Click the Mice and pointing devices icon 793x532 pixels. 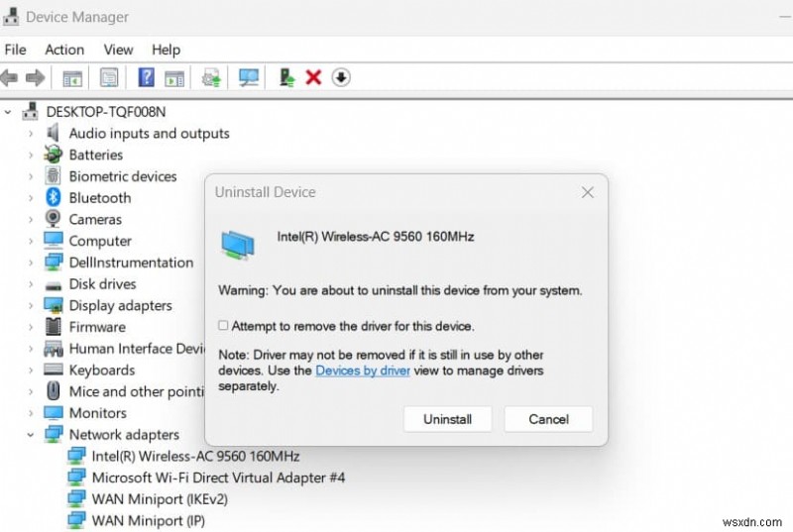pyautogui.click(x=54, y=391)
